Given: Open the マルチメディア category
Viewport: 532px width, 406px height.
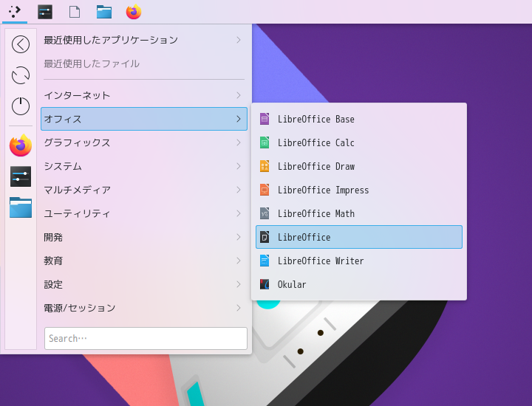Looking at the screenshot, I should tap(144, 190).
